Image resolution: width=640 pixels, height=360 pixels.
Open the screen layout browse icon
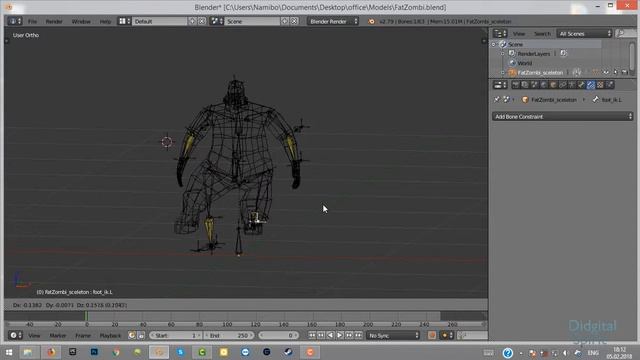coord(124,21)
